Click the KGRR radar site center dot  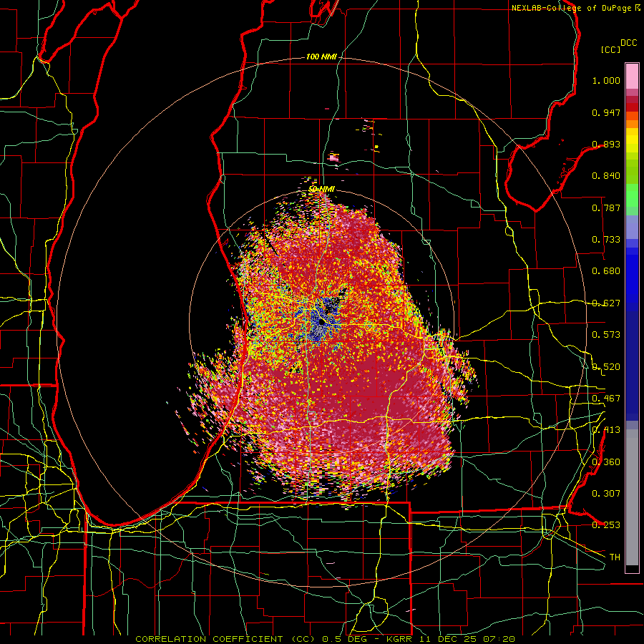click(x=321, y=323)
